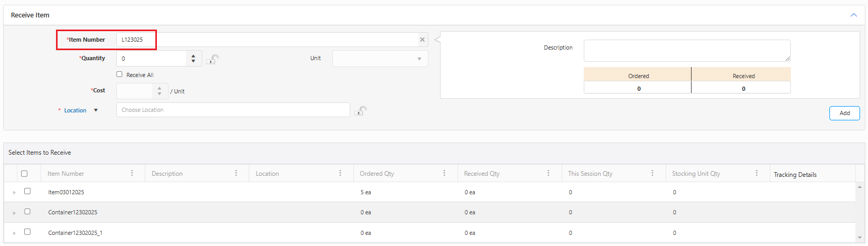
Task: Open the Unit dropdown
Action: click(x=380, y=59)
